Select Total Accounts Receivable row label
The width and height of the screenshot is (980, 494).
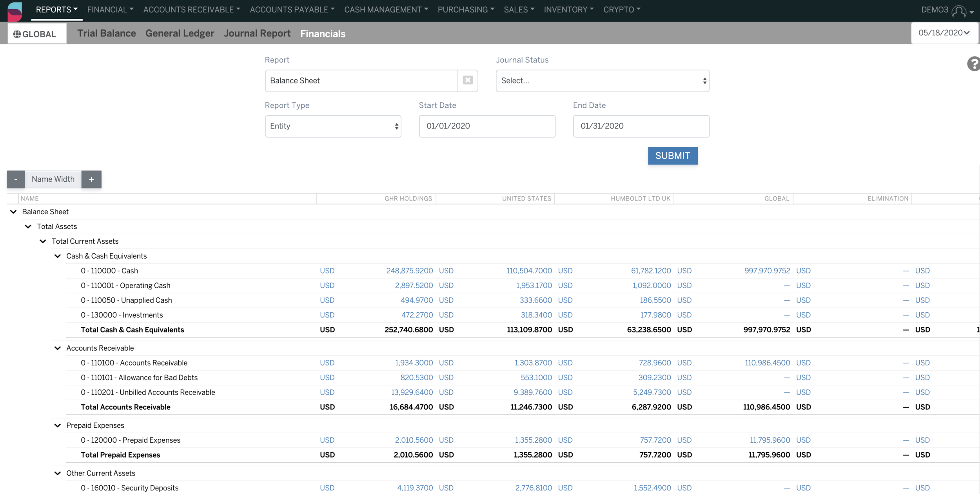(x=125, y=407)
